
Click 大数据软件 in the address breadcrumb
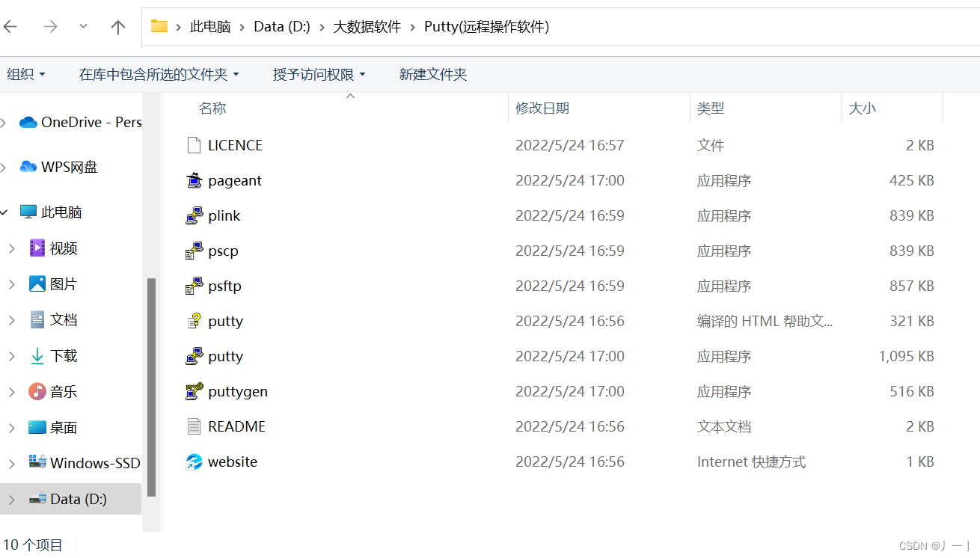coord(367,27)
